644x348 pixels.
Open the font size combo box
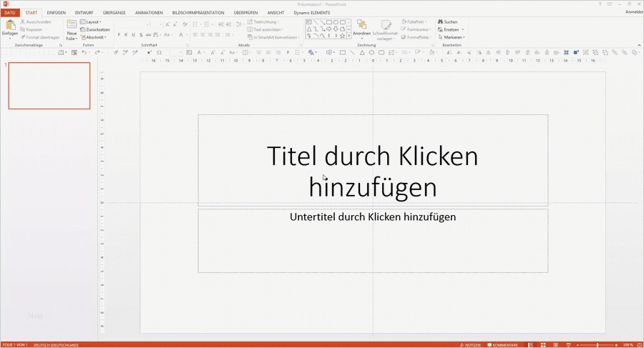[x=157, y=24]
